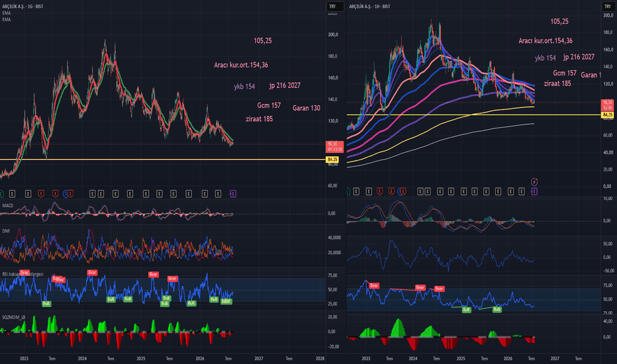Select the 'ziraat 185' note on hourly chart

[x=557, y=83]
